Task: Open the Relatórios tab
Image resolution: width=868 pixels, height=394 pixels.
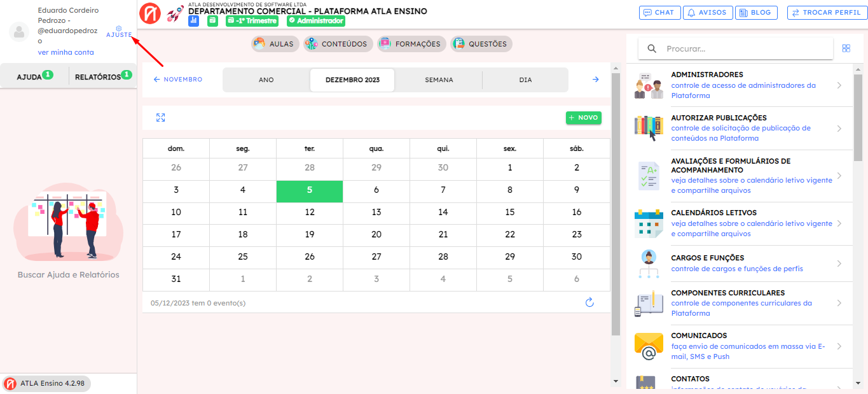Action: [x=103, y=77]
